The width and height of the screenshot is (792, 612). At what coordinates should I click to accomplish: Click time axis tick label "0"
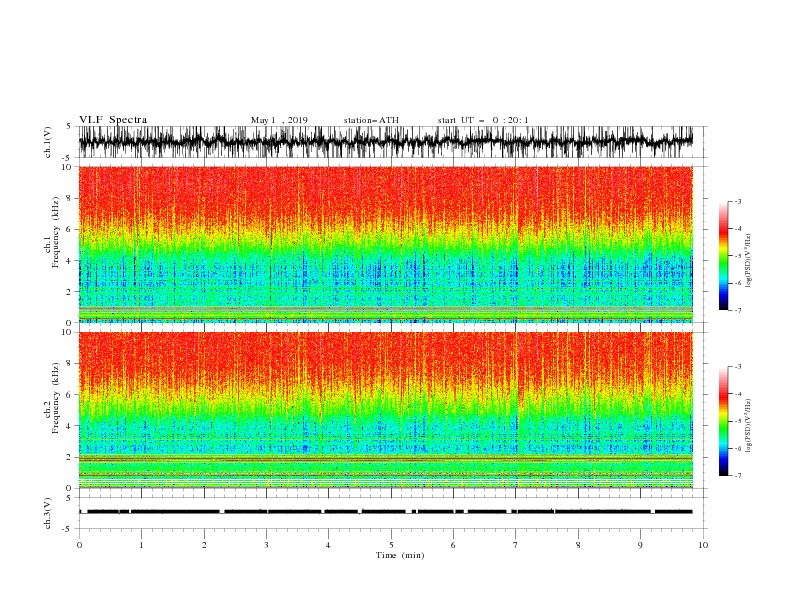pyautogui.click(x=79, y=545)
